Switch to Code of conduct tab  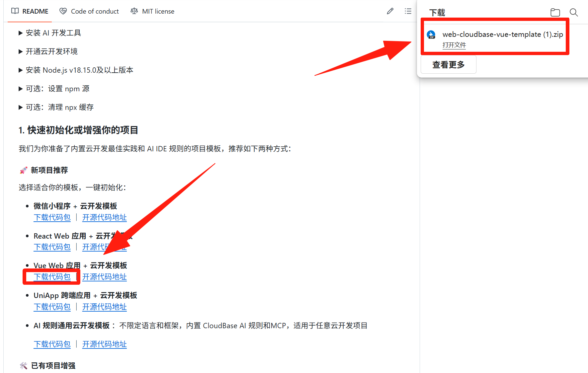89,11
